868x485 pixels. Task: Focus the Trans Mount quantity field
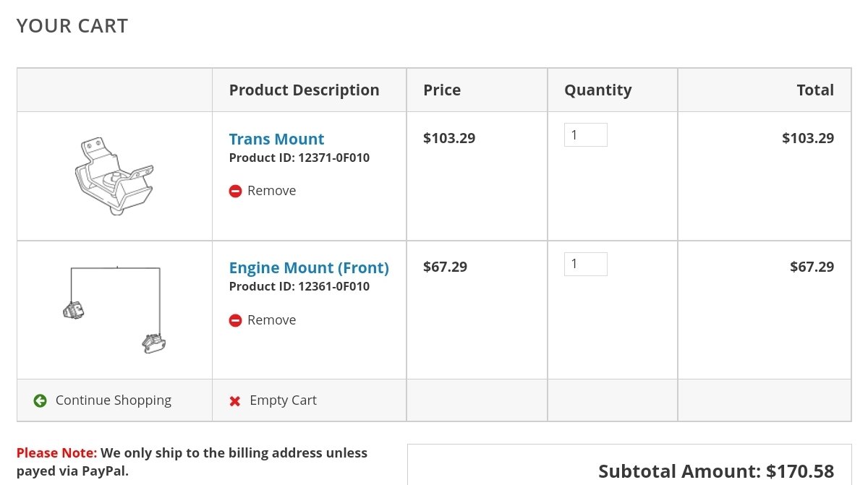(x=586, y=135)
